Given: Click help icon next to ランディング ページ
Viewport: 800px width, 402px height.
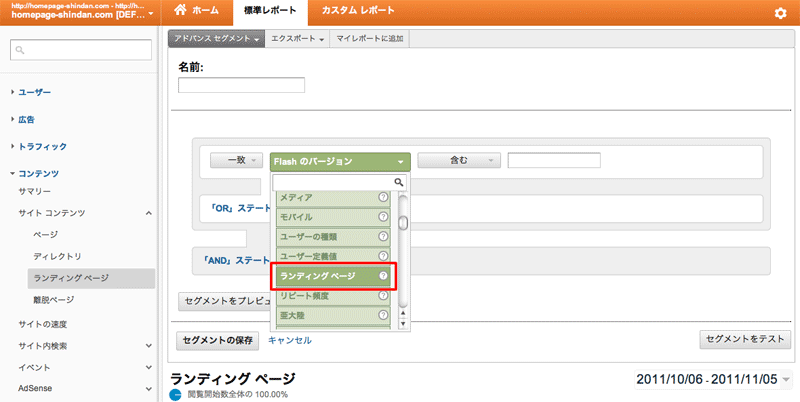Looking at the screenshot, I should pos(383,276).
